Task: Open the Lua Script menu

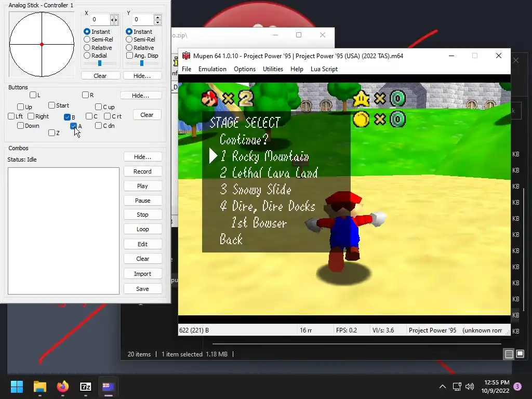Action: click(324, 69)
